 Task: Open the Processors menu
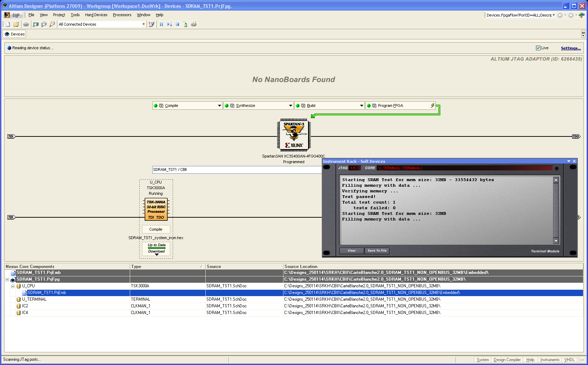click(x=122, y=15)
